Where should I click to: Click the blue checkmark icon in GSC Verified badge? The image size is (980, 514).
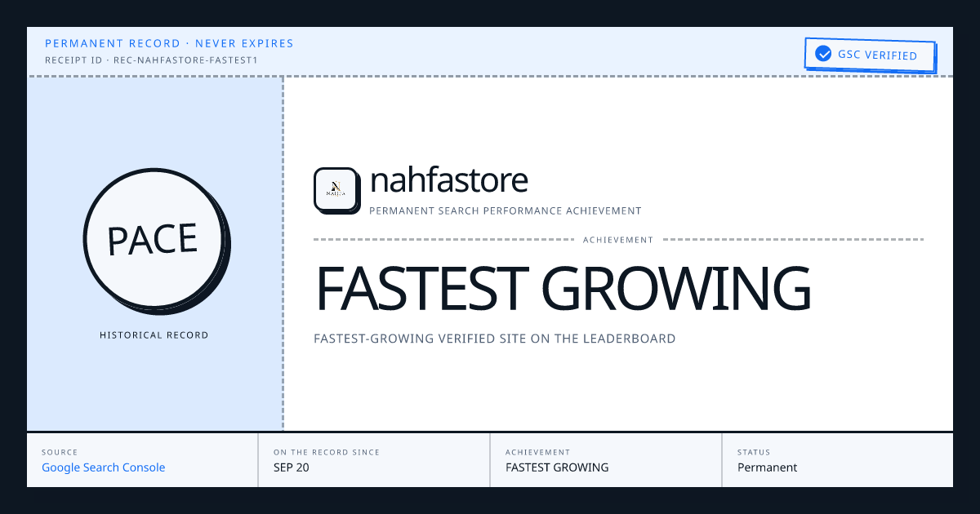pyautogui.click(x=823, y=55)
